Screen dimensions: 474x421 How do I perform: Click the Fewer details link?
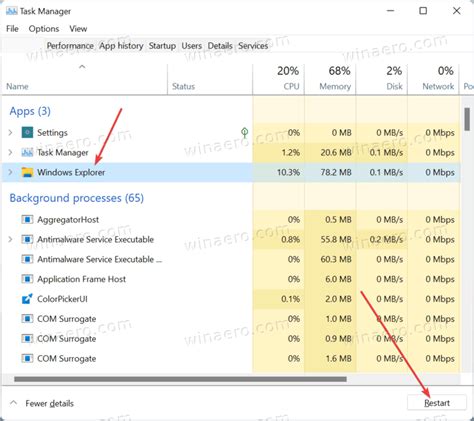click(49, 404)
